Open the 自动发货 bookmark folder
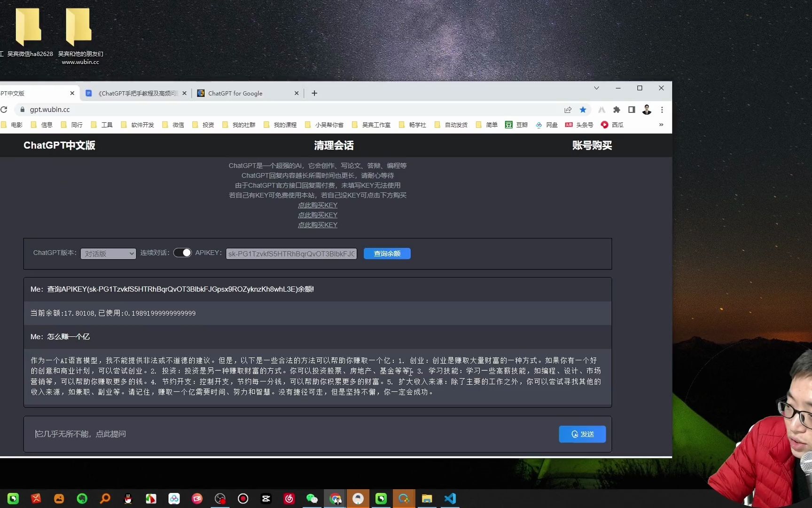Image resolution: width=812 pixels, height=508 pixels. [x=451, y=125]
